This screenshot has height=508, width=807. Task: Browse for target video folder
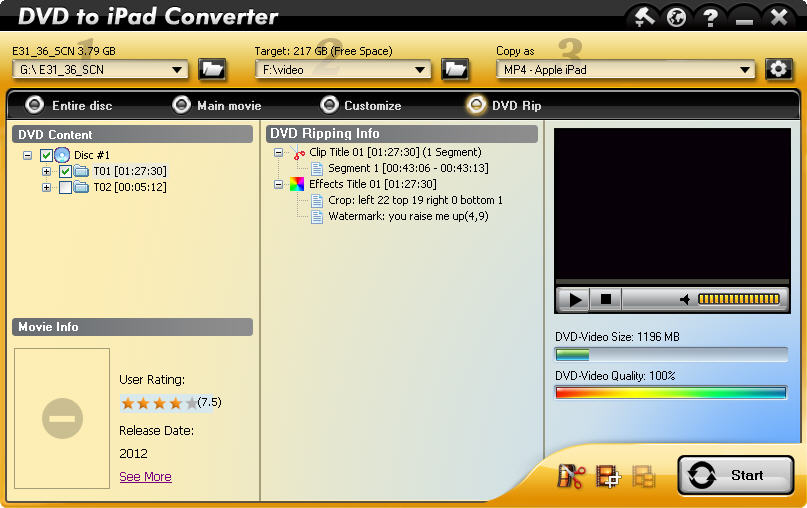(455, 69)
